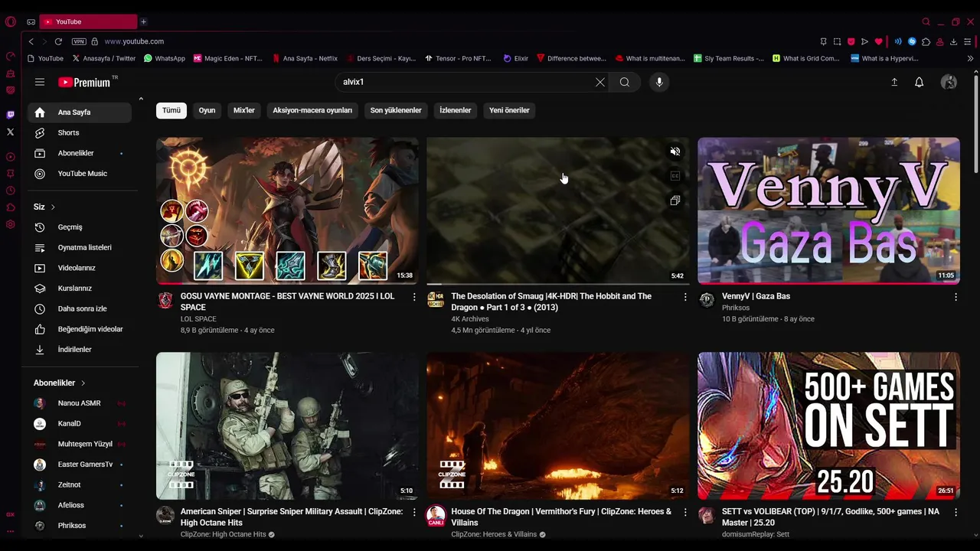Open Kurslarınız in the sidebar
This screenshot has width=980, height=551.
coord(80,289)
